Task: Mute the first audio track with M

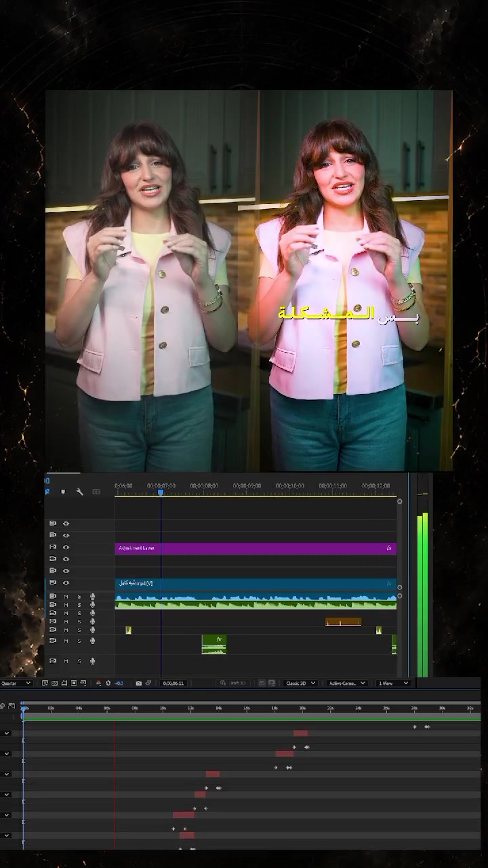Action: [x=66, y=596]
